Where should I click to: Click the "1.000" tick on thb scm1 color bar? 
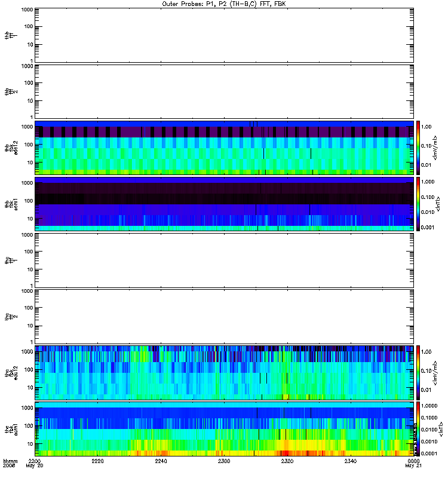coord(428,182)
